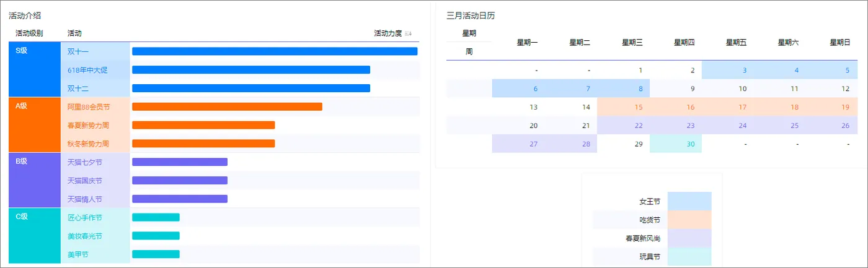Click the 活动 column header
The width and height of the screenshot is (868, 268).
[x=74, y=33]
